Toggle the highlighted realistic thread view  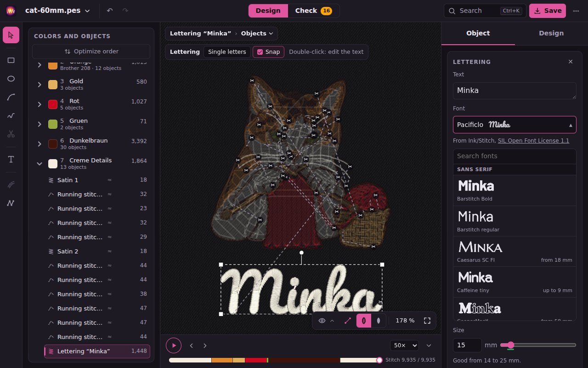click(363, 321)
